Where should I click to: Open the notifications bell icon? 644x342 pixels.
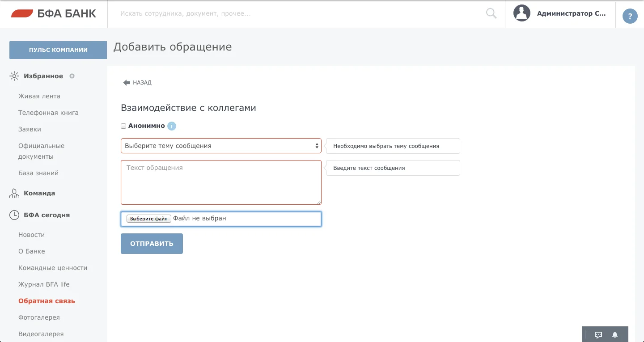pos(615,334)
